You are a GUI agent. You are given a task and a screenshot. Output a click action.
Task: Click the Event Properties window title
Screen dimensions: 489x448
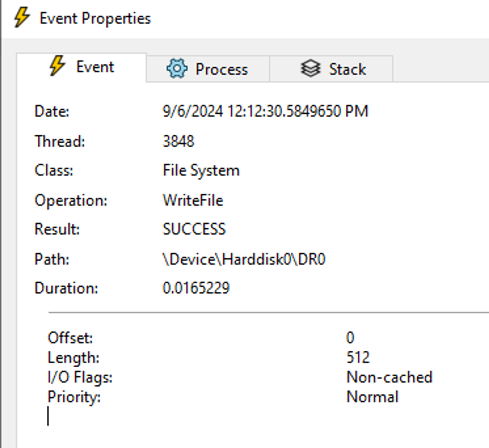tap(95, 19)
